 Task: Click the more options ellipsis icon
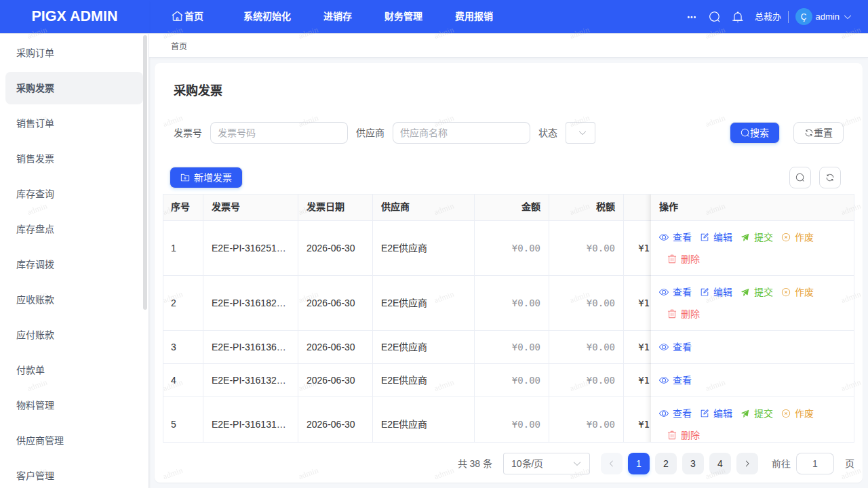tap(692, 17)
